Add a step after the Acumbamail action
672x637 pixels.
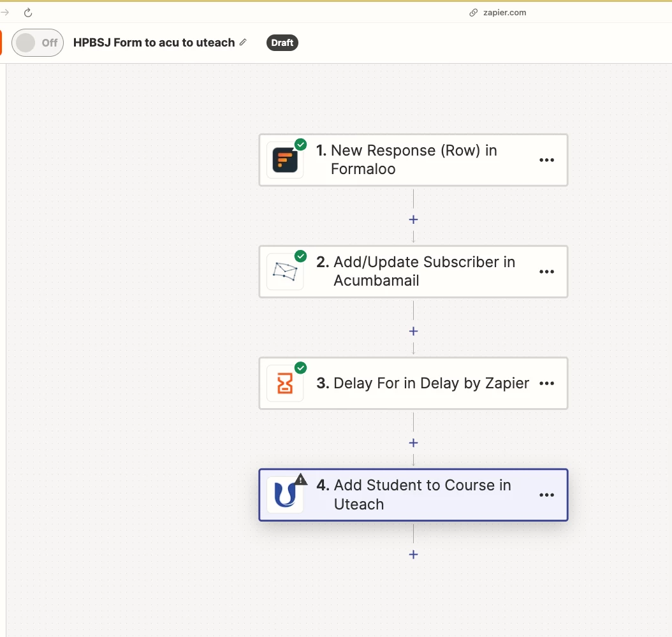[x=413, y=331]
